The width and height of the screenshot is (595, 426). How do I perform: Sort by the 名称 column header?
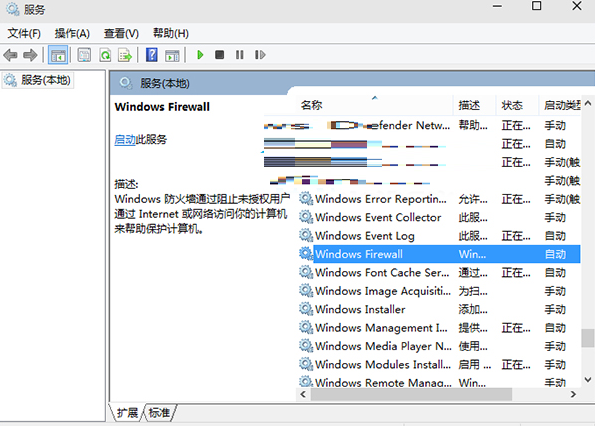[312, 105]
